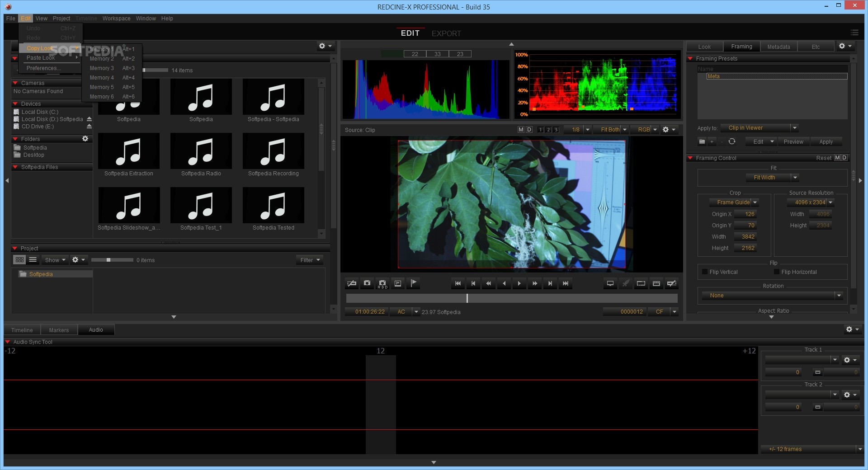The height and width of the screenshot is (470, 868).
Task: Click the first transport toolbar icon with crossed arrow
Action: coord(352,283)
